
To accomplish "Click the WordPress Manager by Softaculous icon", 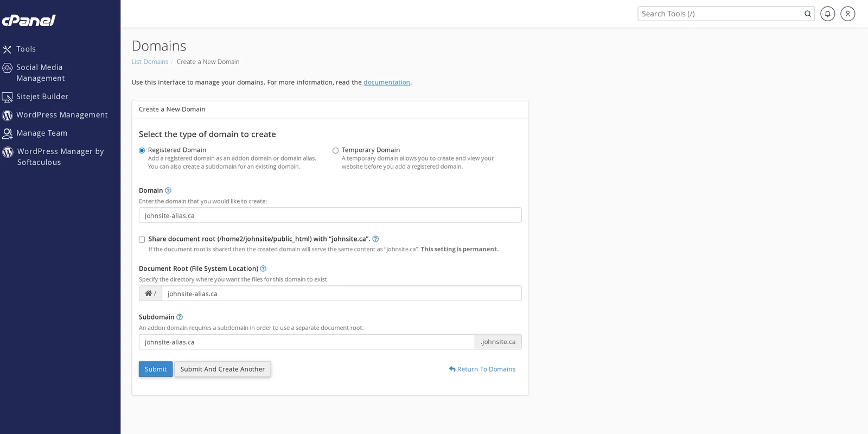I will (x=8, y=152).
